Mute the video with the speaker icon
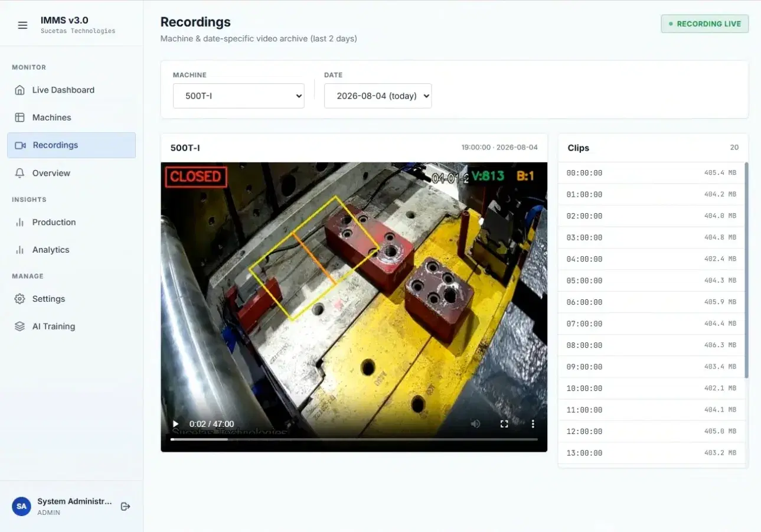The width and height of the screenshot is (761, 532). click(475, 424)
